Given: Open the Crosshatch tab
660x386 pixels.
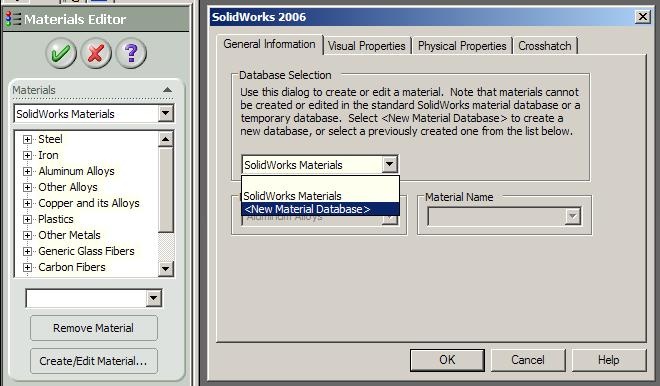Looking at the screenshot, I should pyautogui.click(x=545, y=46).
